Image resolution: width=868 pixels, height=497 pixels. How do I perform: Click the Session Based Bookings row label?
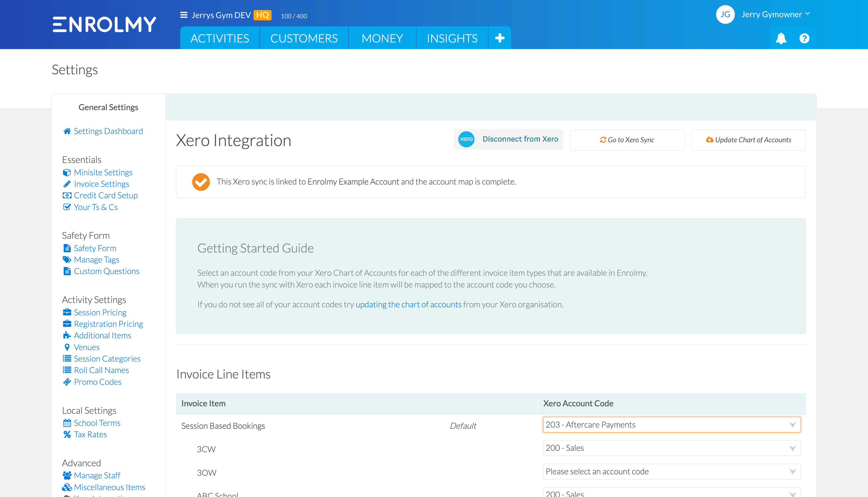click(x=223, y=426)
